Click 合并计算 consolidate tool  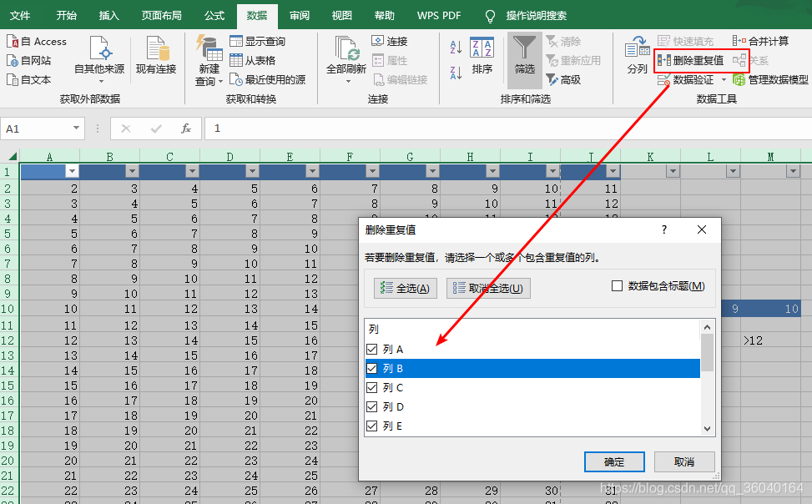[x=763, y=41]
